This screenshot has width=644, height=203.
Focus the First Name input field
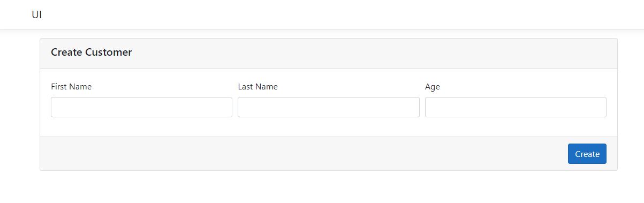point(141,107)
